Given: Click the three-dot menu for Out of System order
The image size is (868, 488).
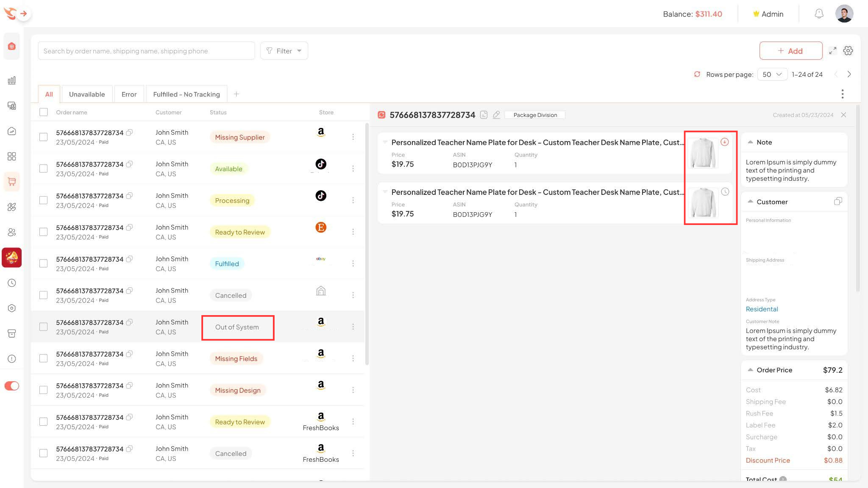Looking at the screenshot, I should pos(353,327).
